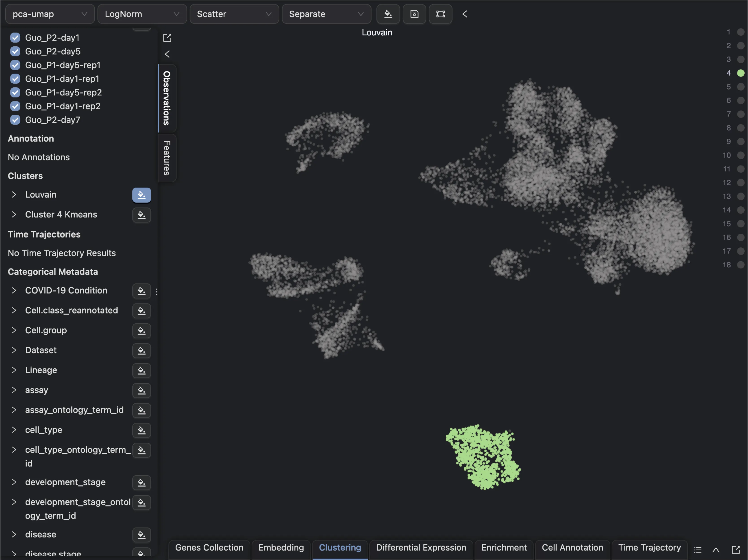Expand the Louvain cluster tree item
The image size is (748, 560).
point(14,195)
